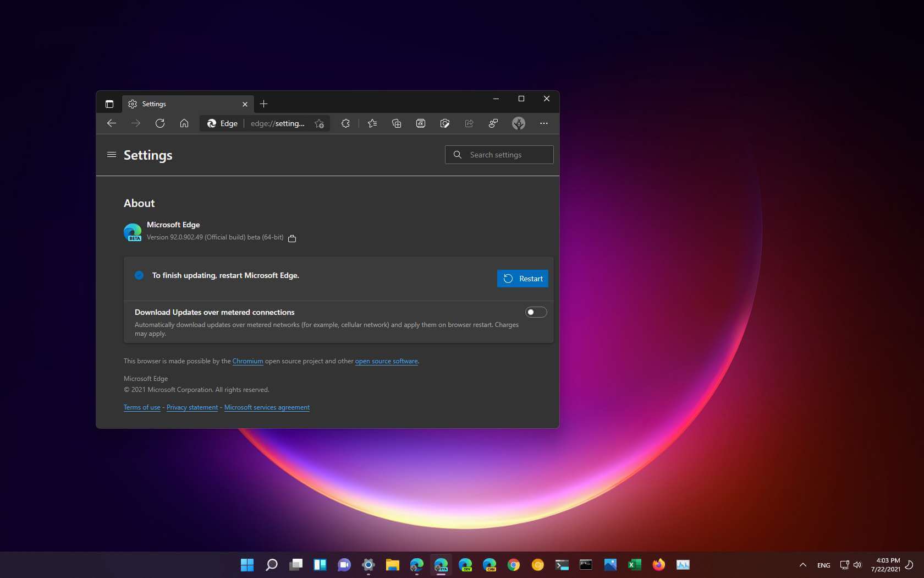Click the ENG language indicator
The height and width of the screenshot is (578, 924).
[x=824, y=565]
